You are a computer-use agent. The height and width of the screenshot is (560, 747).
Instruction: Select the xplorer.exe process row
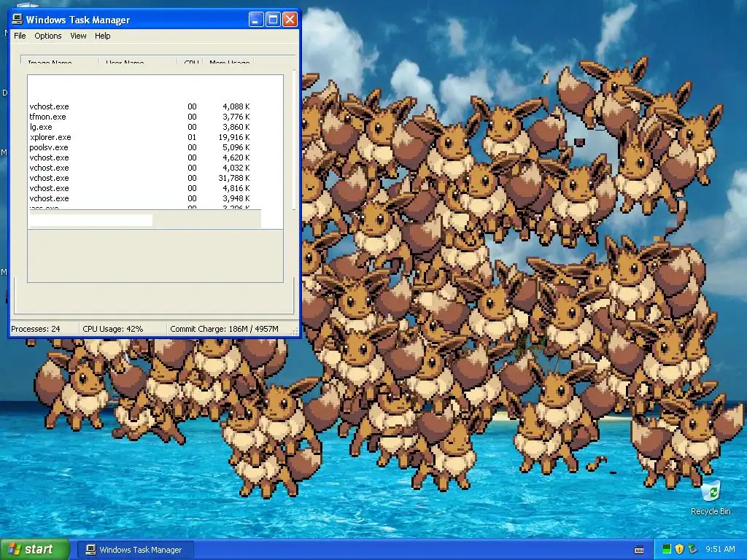139,137
